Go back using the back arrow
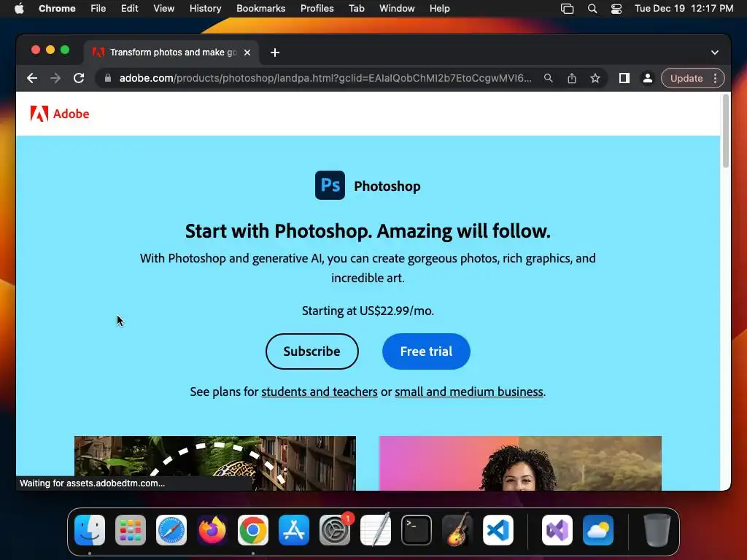Image resolution: width=747 pixels, height=560 pixels. pyautogui.click(x=32, y=78)
